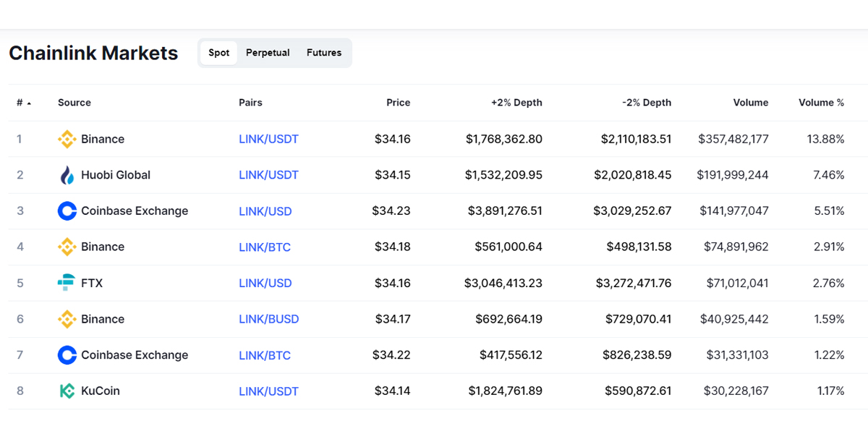
Task: Sort by the -2% Depth column header
Action: (647, 103)
